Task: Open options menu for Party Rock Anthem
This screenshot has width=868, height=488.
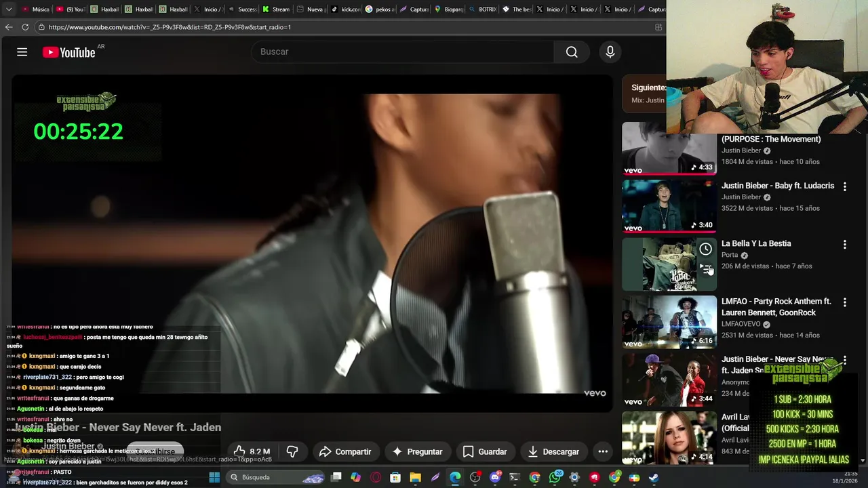Action: point(844,302)
